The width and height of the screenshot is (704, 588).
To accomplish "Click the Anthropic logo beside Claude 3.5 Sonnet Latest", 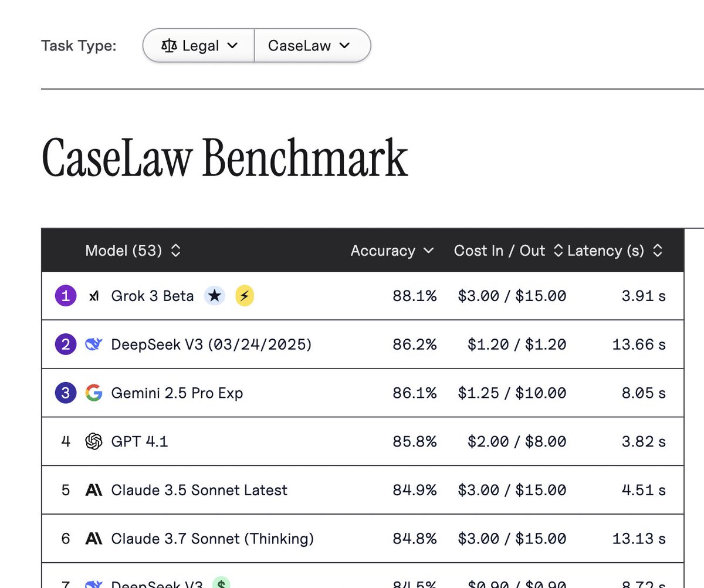I will pyautogui.click(x=94, y=490).
